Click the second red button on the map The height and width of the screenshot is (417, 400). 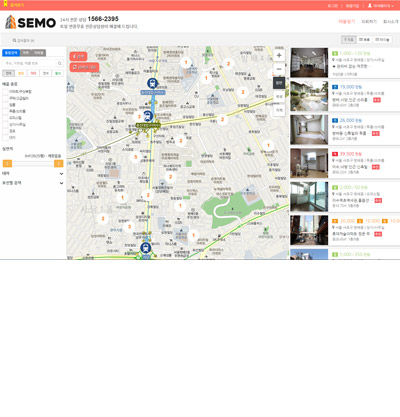[84, 67]
